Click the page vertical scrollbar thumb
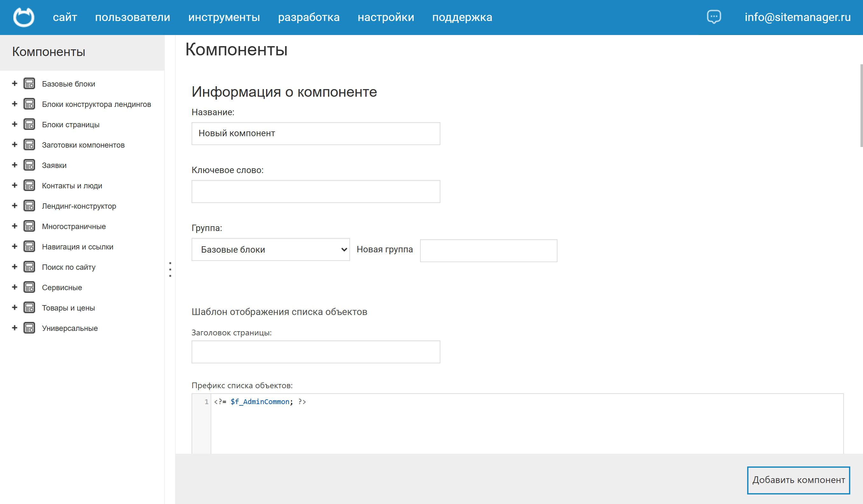This screenshot has width=863, height=504. click(861, 105)
